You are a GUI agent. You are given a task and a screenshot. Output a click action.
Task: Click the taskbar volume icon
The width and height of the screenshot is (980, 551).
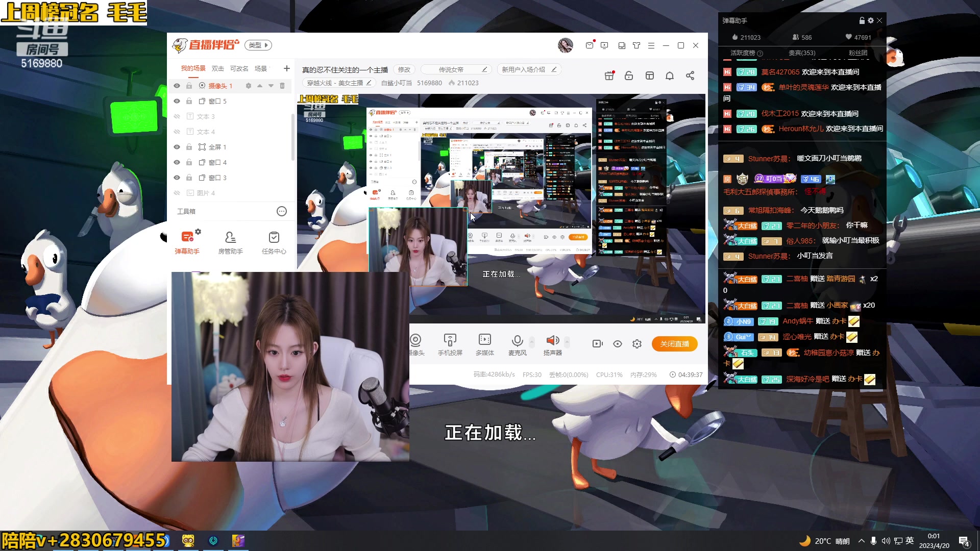(x=886, y=541)
